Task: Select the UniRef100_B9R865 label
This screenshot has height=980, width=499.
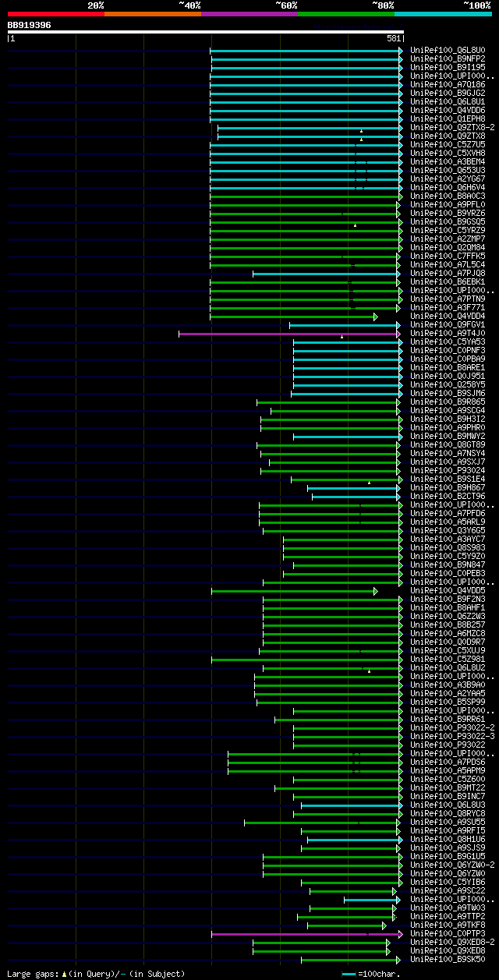Action: pos(448,402)
